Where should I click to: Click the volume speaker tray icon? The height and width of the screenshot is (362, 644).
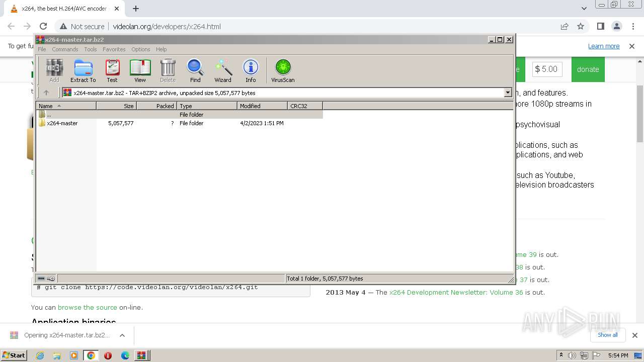click(x=572, y=355)
